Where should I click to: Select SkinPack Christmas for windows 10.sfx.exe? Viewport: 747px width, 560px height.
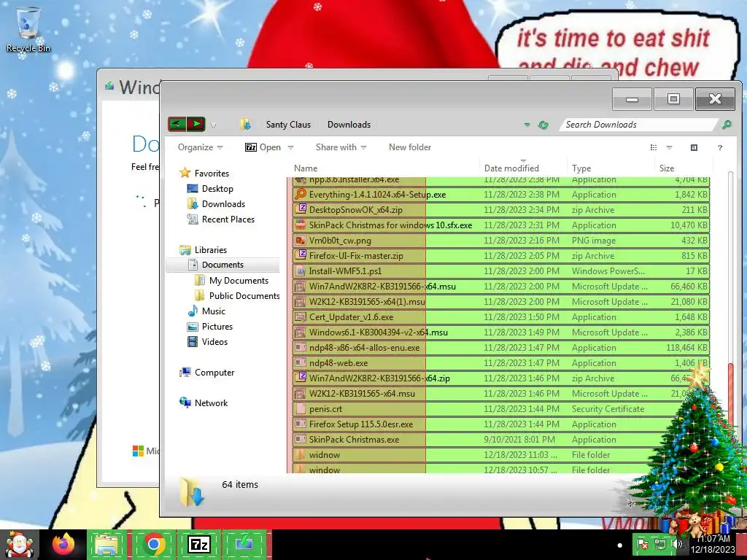(500, 225)
